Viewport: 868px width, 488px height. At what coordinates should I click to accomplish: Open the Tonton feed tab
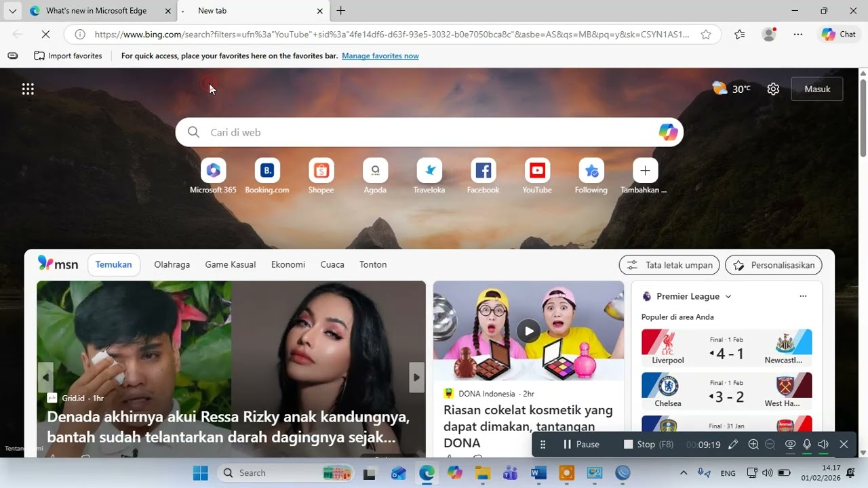pyautogui.click(x=373, y=265)
